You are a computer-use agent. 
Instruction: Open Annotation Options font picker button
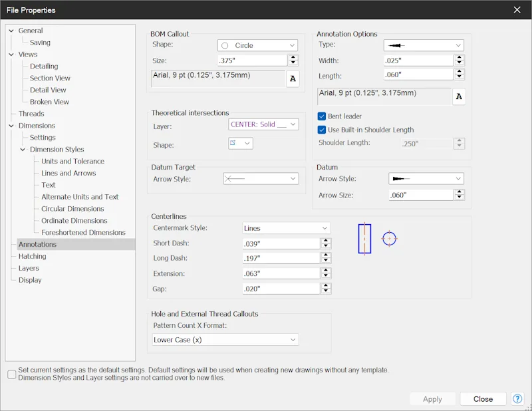(x=459, y=96)
